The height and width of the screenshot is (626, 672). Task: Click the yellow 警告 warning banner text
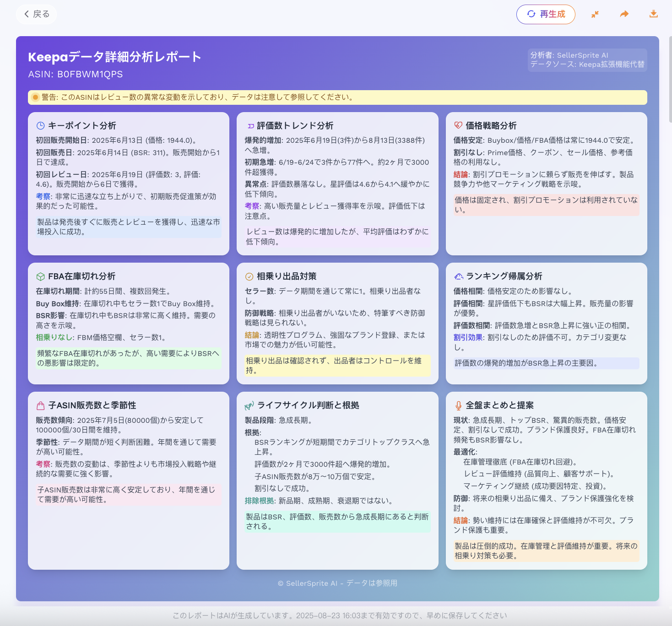click(197, 97)
